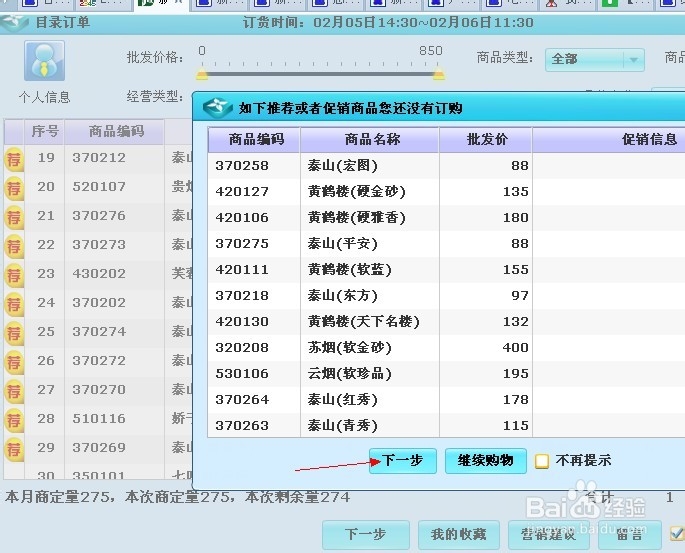
Task: Click 下一步 button in the dialog
Action: pos(402,460)
